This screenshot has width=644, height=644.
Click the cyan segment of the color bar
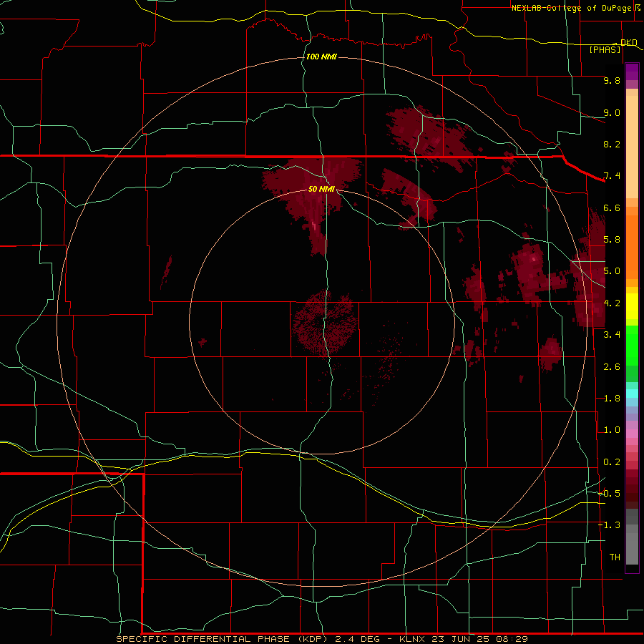pyautogui.click(x=632, y=394)
